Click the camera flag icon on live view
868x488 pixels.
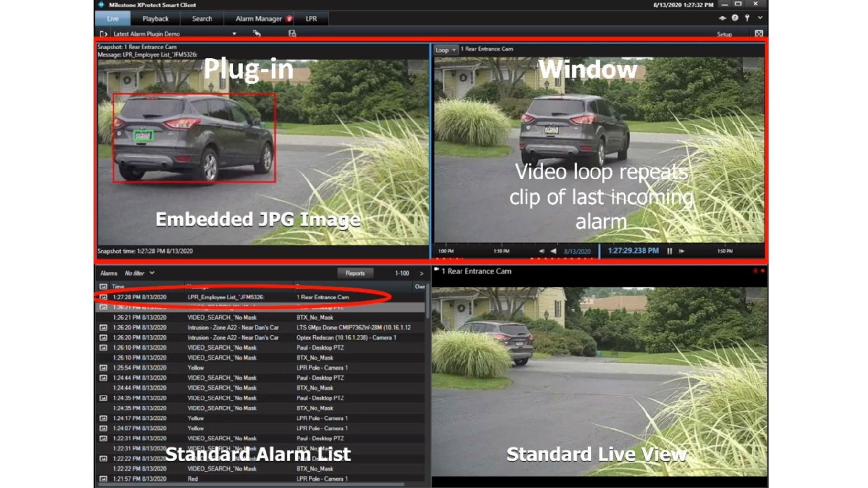pyautogui.click(x=437, y=270)
